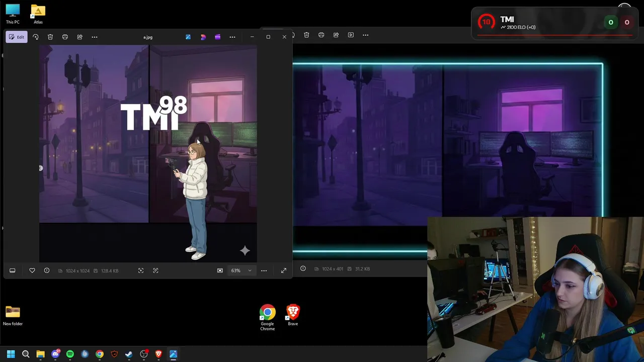
Task: Open OBS Studio from the taskbar
Action: tap(144, 354)
